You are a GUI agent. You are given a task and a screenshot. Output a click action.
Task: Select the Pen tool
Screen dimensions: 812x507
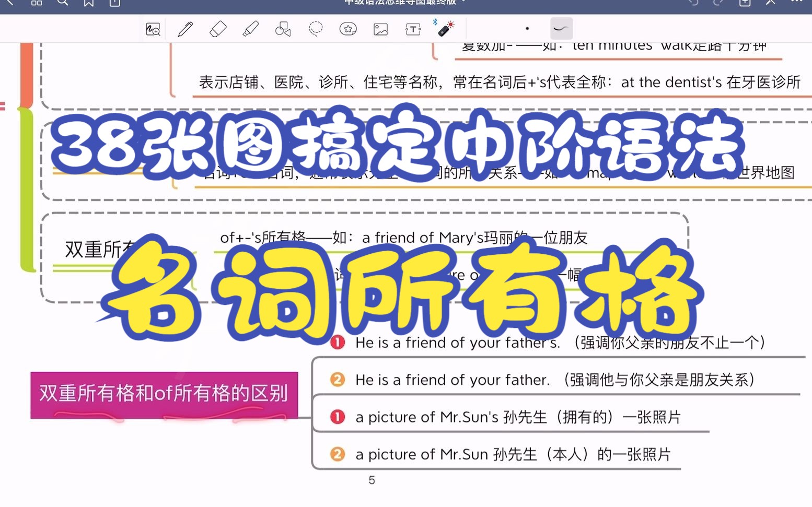point(185,29)
